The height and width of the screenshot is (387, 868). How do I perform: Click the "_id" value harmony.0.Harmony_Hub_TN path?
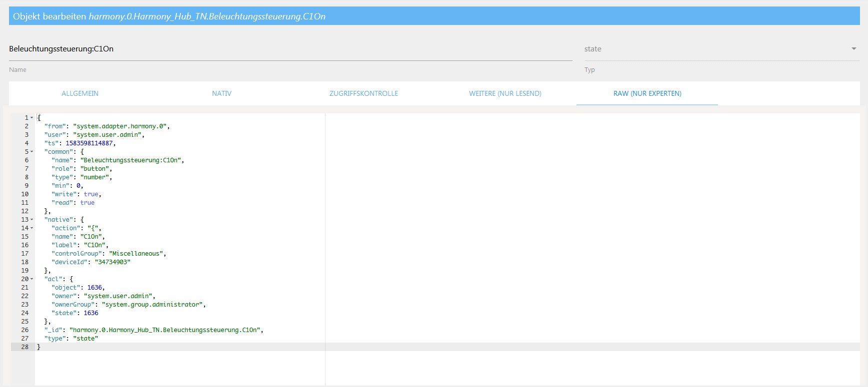tap(165, 330)
